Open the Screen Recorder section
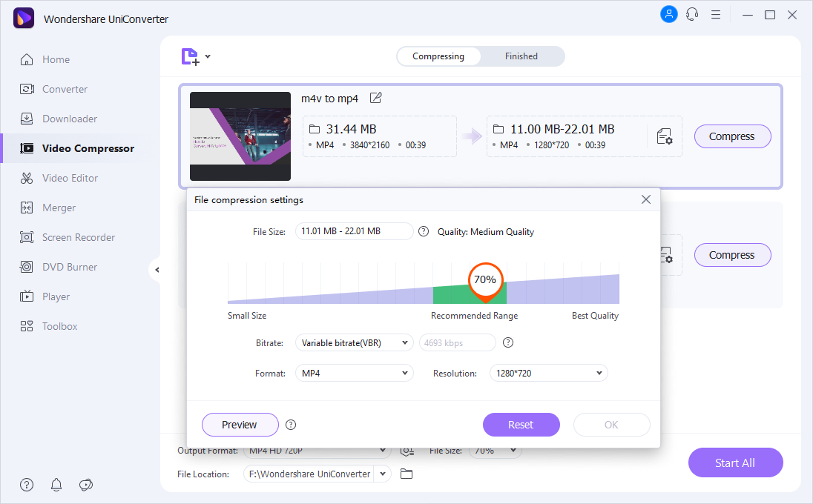The height and width of the screenshot is (504, 813). click(68, 237)
